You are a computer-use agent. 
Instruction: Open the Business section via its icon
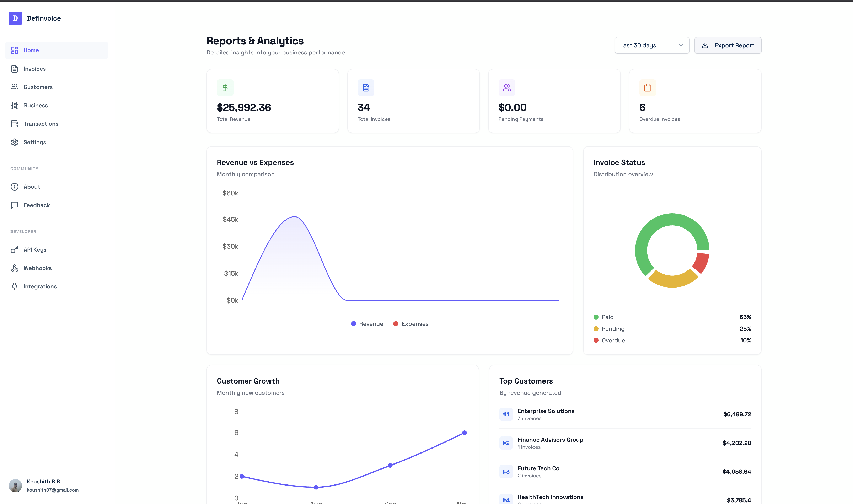coord(15,105)
